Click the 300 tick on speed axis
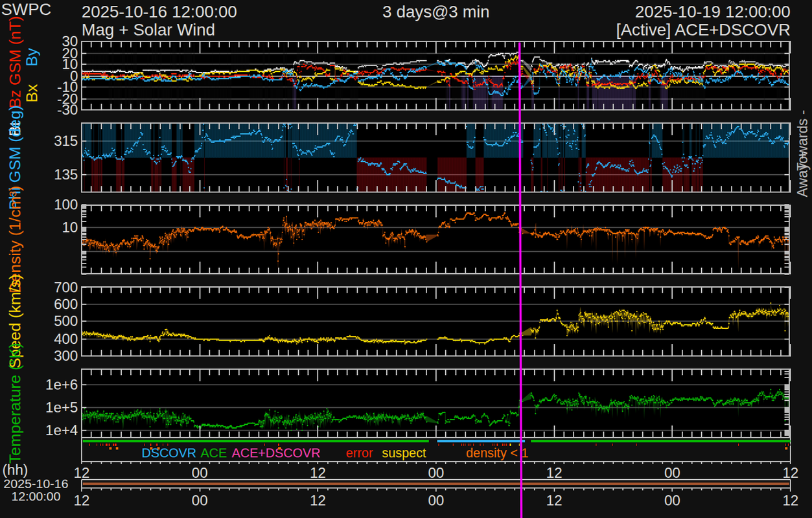The width and height of the screenshot is (812, 518). coord(66,355)
